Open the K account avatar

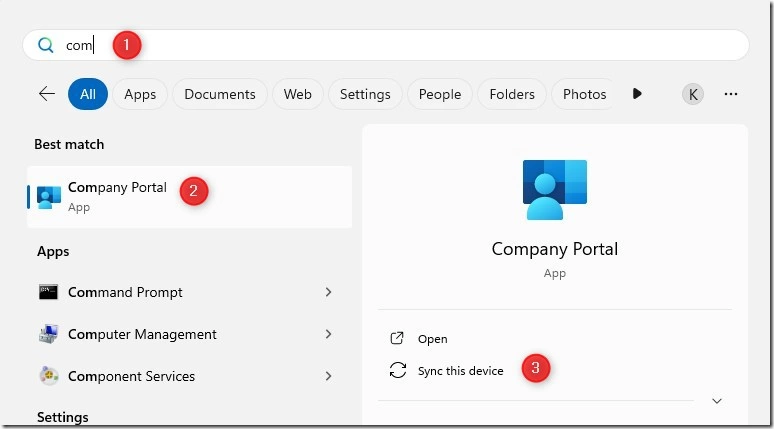coord(693,94)
